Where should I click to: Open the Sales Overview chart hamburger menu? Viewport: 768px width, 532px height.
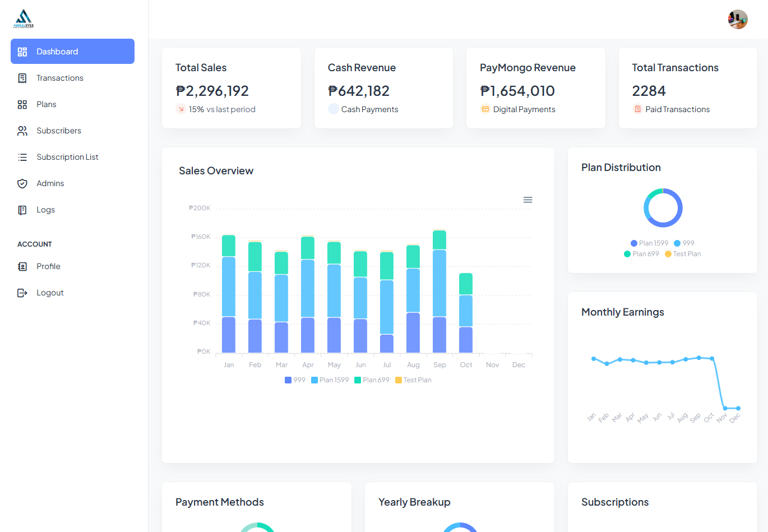(528, 200)
